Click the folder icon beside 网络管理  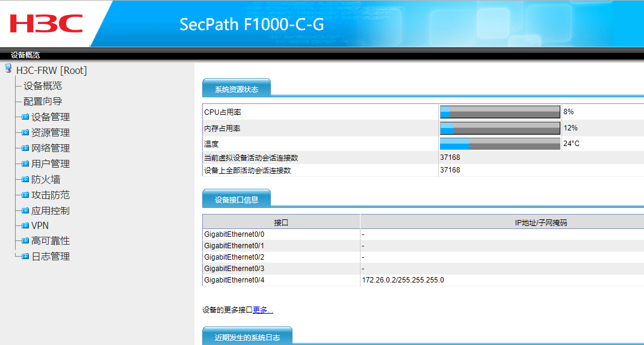point(25,148)
